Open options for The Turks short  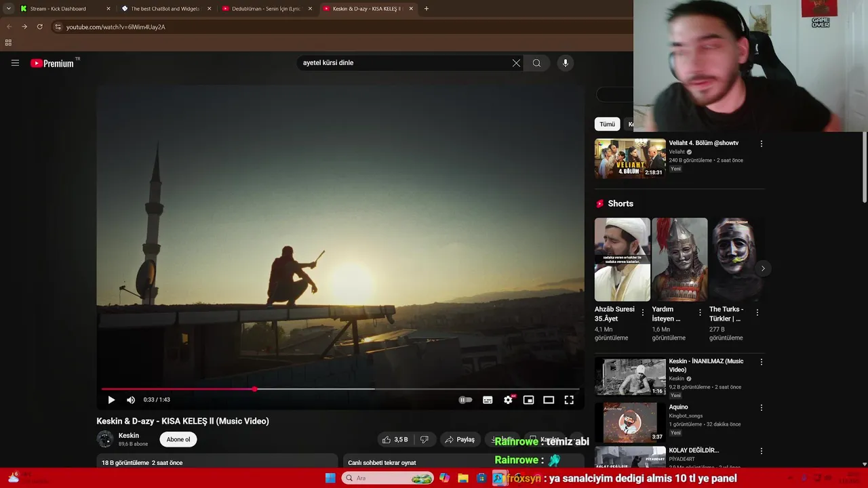click(x=757, y=312)
